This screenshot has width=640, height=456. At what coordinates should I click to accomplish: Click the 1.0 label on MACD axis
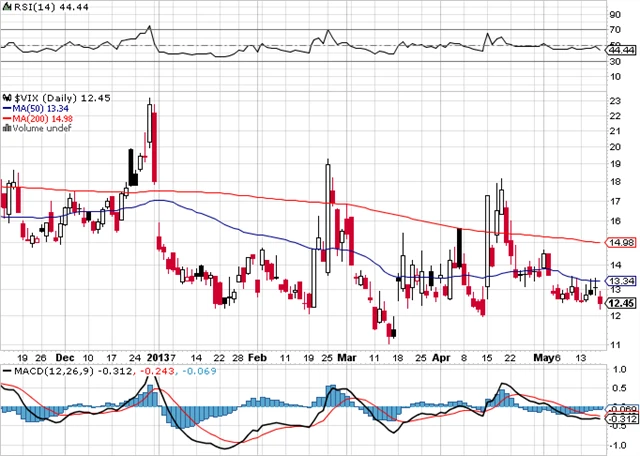(x=619, y=369)
